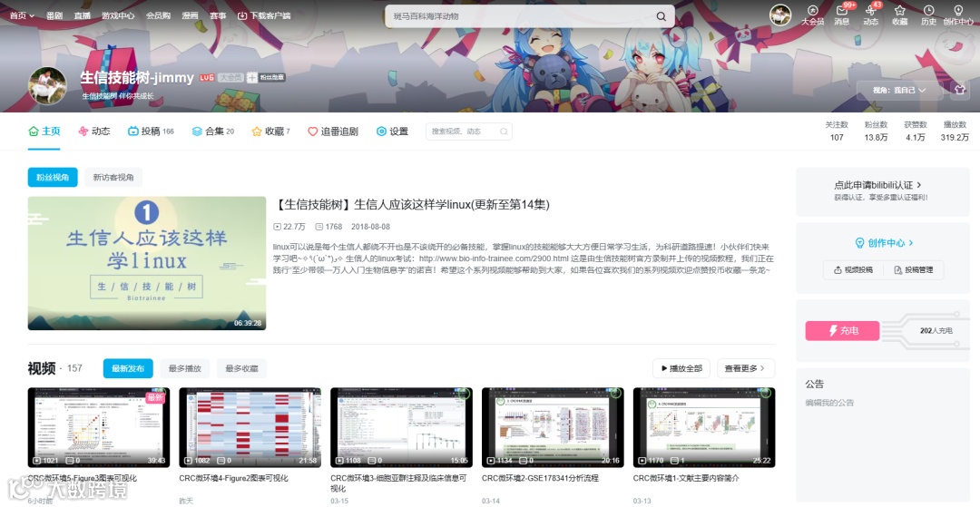
Task: Switch to 粉丝视角 view
Action: pos(53,178)
